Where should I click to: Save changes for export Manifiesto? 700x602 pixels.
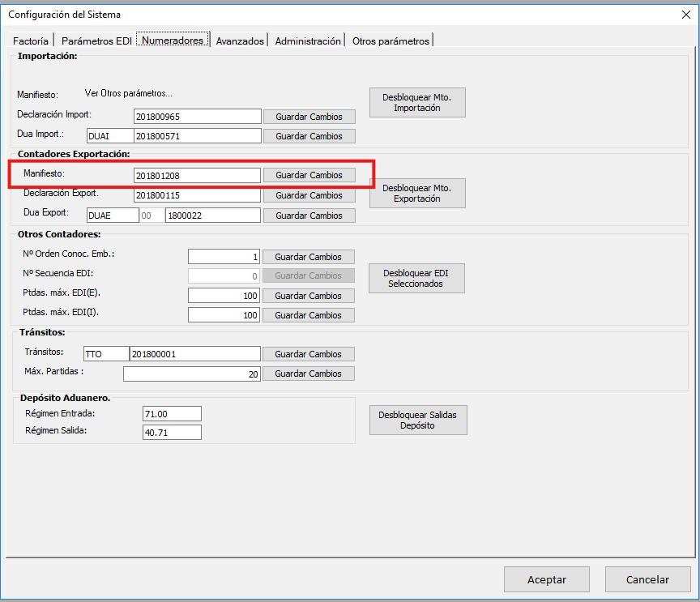[x=309, y=175]
